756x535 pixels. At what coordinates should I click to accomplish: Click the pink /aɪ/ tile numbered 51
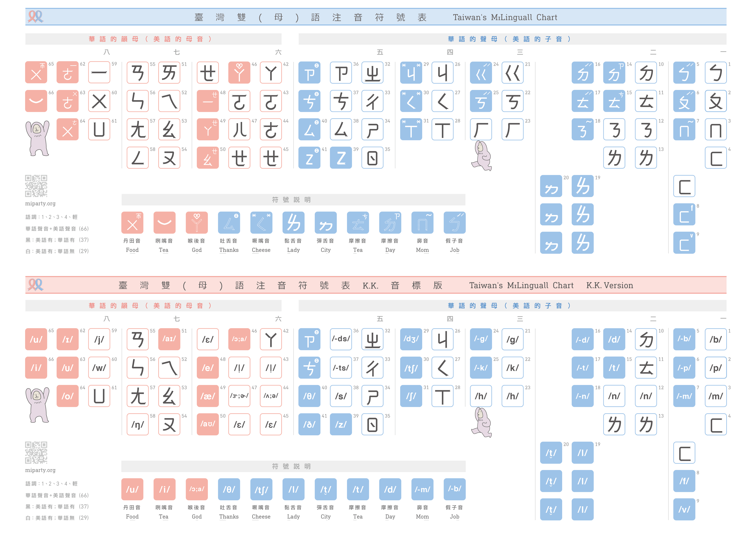pyautogui.click(x=169, y=339)
